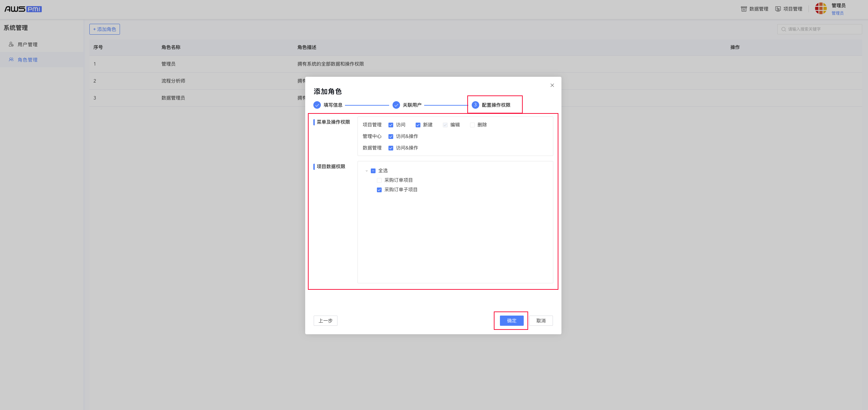This screenshot has height=410, width=868.
Task: Toggle 项目管理 编辑 checkbox
Action: click(x=445, y=125)
